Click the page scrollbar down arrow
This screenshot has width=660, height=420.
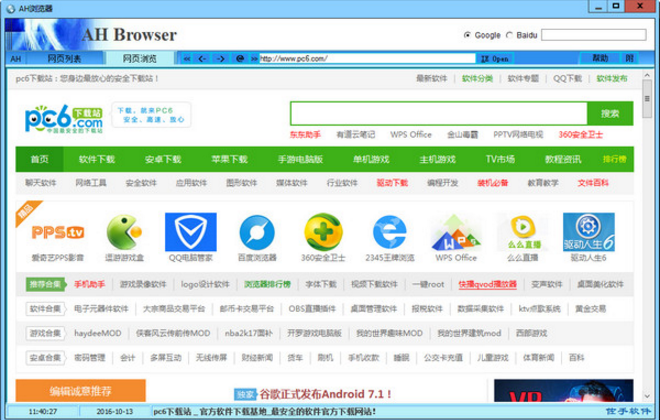point(647,396)
